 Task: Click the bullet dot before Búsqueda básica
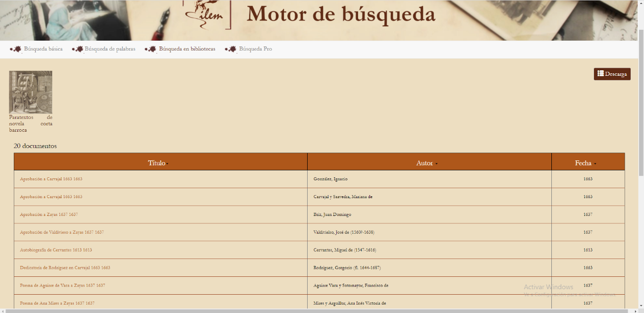[11, 49]
